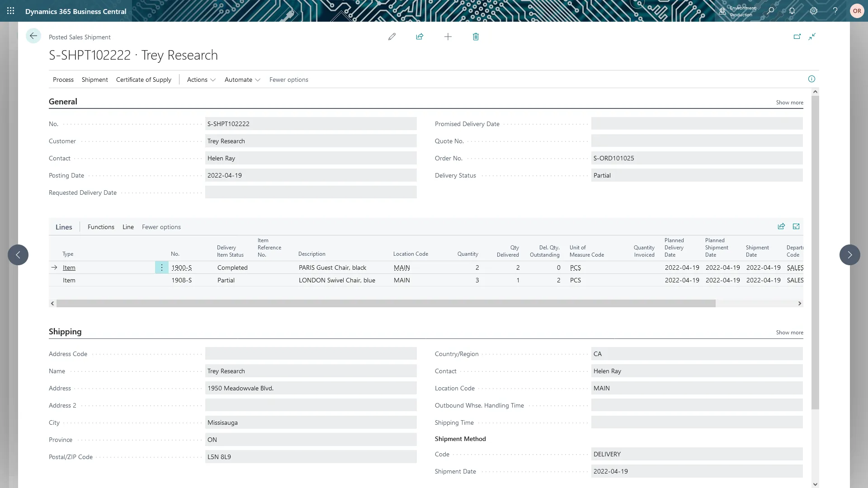This screenshot has width=868, height=488.
Task: Open the Certificate of Supply menu
Action: click(143, 80)
